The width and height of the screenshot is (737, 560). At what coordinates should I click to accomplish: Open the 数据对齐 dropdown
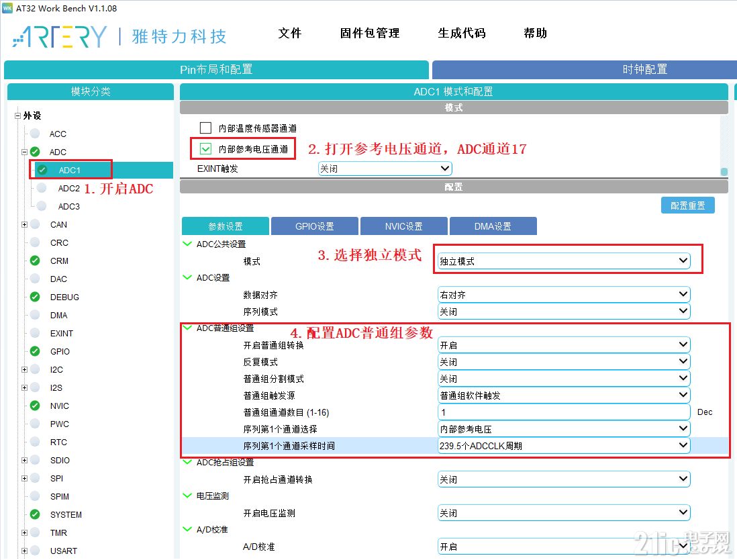click(564, 295)
